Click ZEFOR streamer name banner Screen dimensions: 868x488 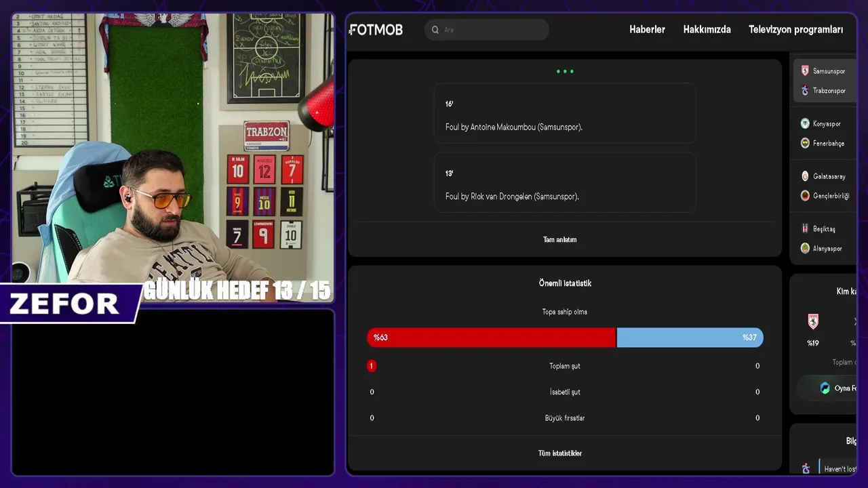65,304
